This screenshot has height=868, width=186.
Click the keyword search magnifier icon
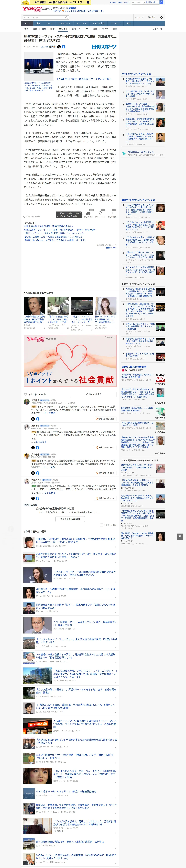tap(66, 17)
